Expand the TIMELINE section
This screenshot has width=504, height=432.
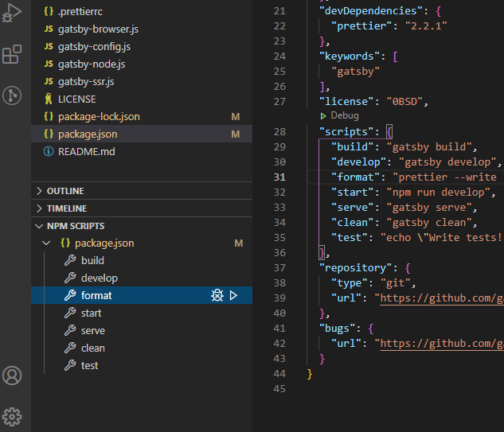tap(142, 208)
